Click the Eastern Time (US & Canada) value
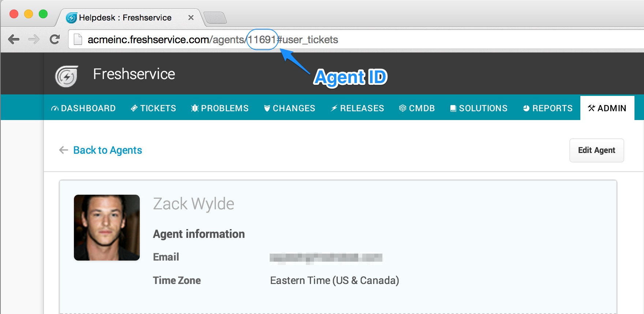 pyautogui.click(x=334, y=280)
